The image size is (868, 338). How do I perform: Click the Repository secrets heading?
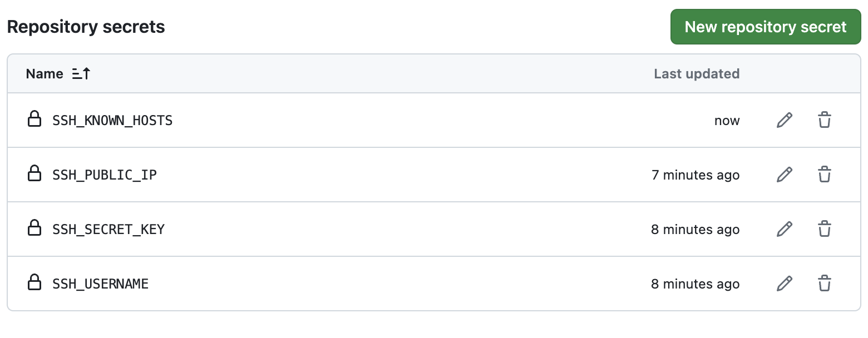tap(86, 26)
